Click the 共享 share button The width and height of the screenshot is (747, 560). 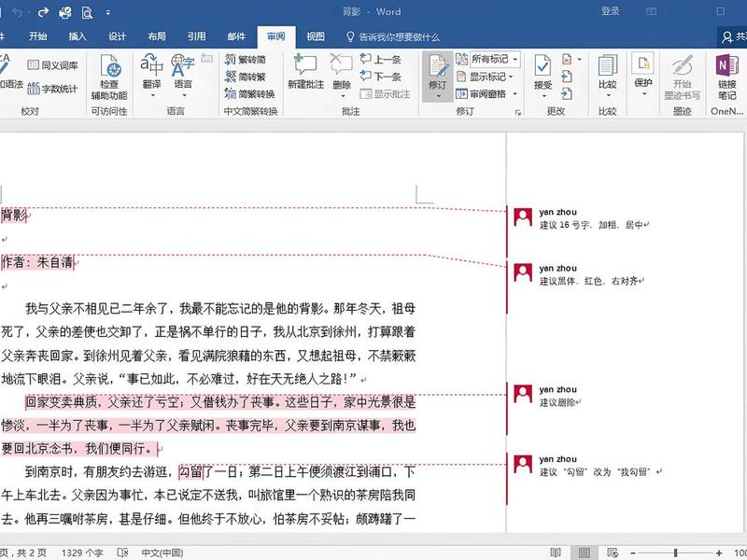click(734, 36)
